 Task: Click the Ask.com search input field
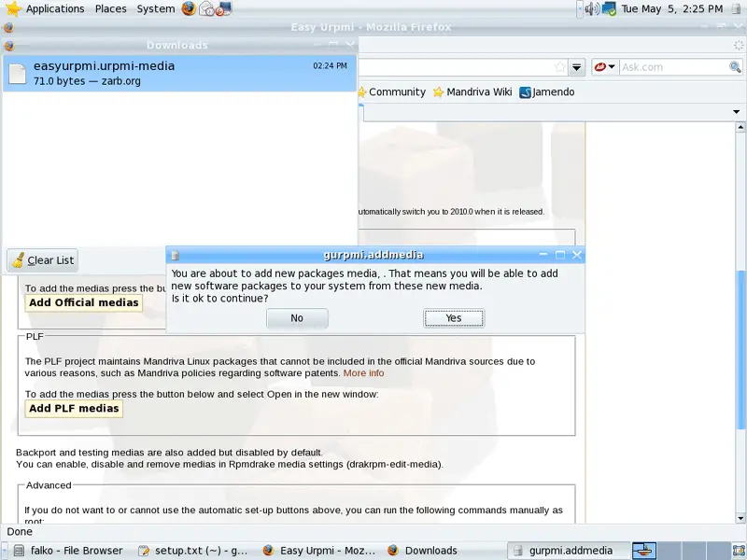(673, 67)
